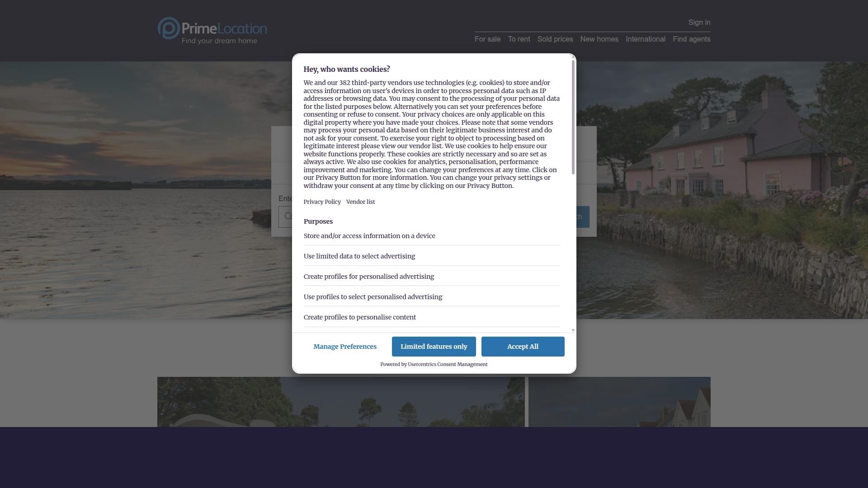Expand Use profiles to select personalised advertising
The height and width of the screenshot is (488, 868).
432,297
